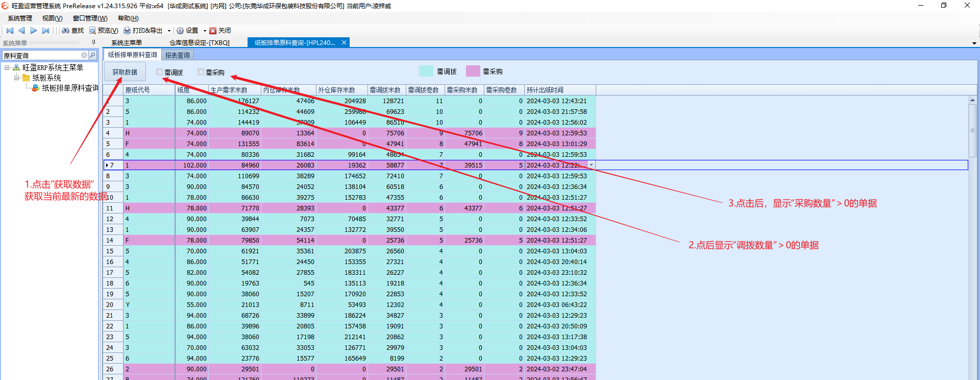Run the menu search magnifier
This screenshot has width=980, height=380.
tap(92, 55)
